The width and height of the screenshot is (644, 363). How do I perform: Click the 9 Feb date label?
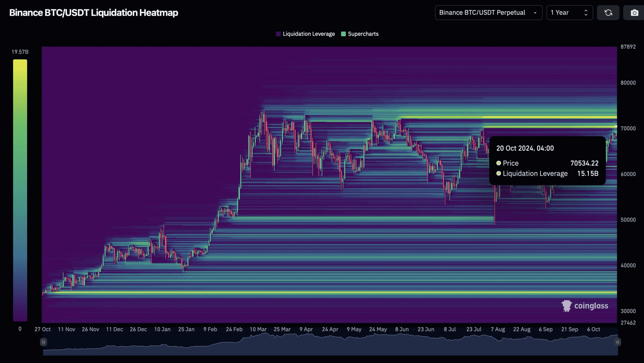(210, 329)
